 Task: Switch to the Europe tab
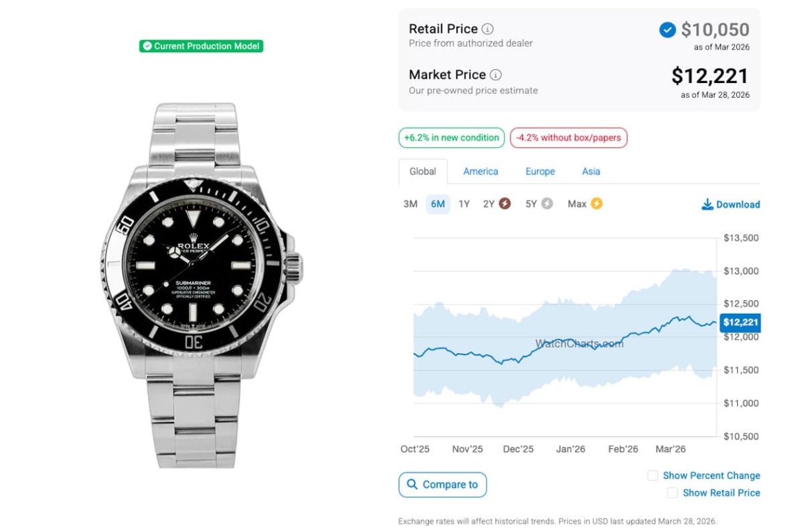[x=540, y=172]
